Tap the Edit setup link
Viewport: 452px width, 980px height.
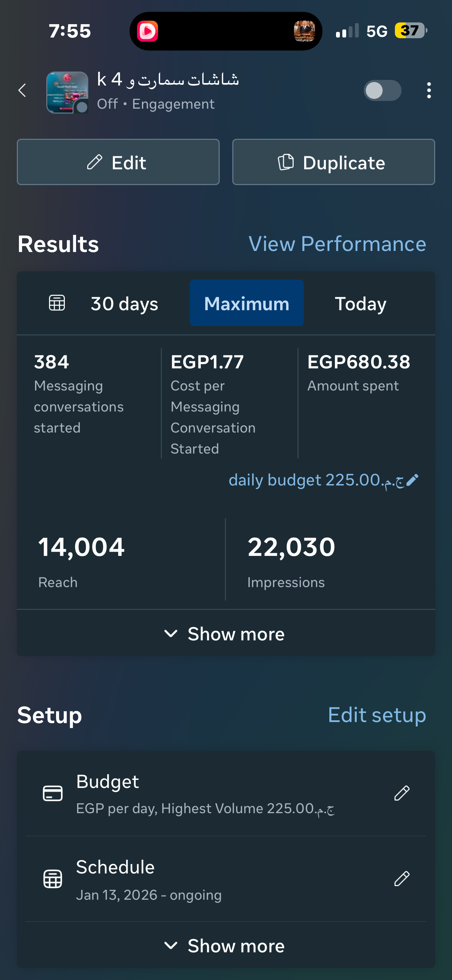[x=377, y=715]
